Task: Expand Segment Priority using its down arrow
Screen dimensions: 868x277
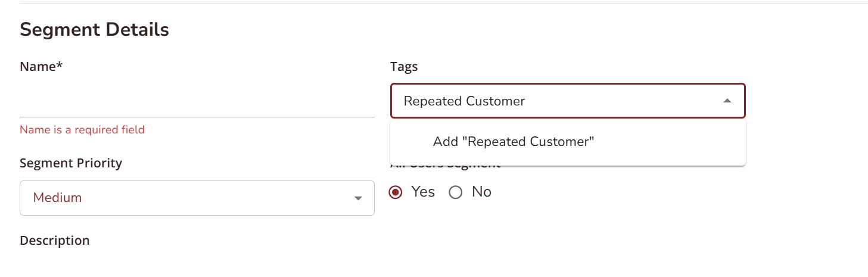Action: tap(358, 198)
